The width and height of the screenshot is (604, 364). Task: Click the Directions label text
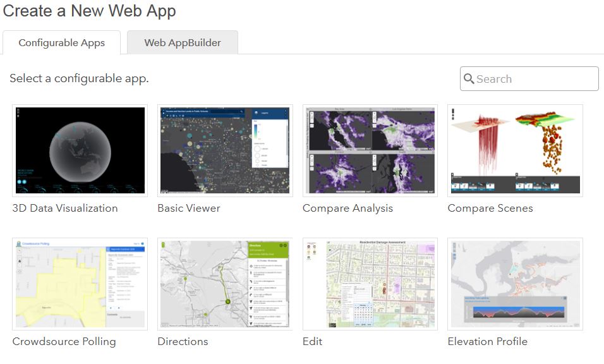pos(183,341)
